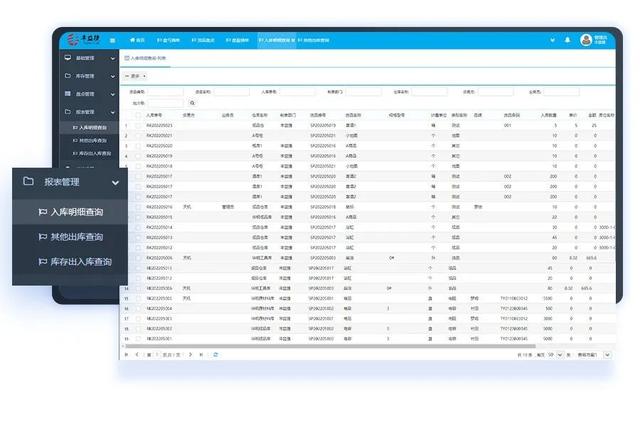Open 入库明细查询 in the small sidebar

click(90, 128)
